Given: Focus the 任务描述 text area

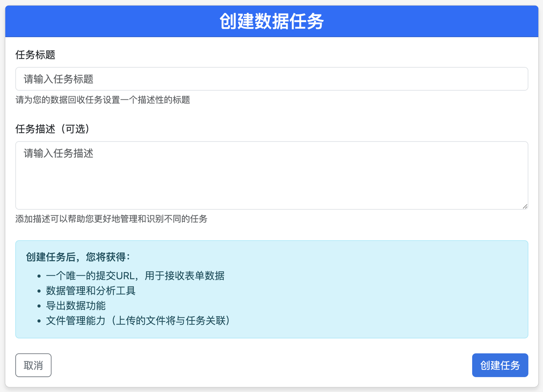Looking at the screenshot, I should tap(271, 175).
